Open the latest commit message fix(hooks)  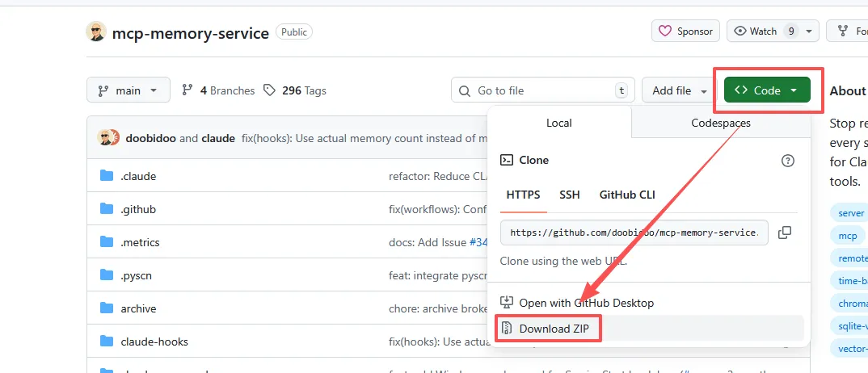point(364,138)
